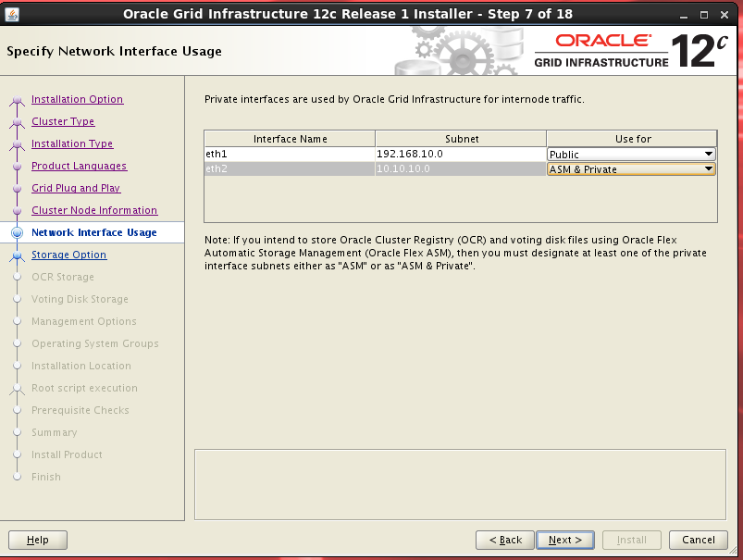The width and height of the screenshot is (743, 560).
Task: Go to the Cluster Node Information step
Action: [94, 210]
